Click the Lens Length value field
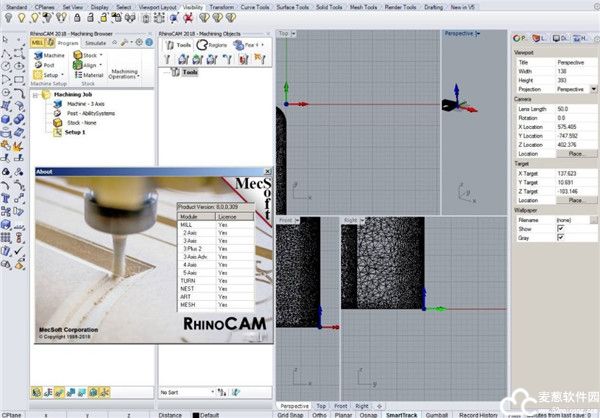This screenshot has width=600, height=418. (576, 109)
